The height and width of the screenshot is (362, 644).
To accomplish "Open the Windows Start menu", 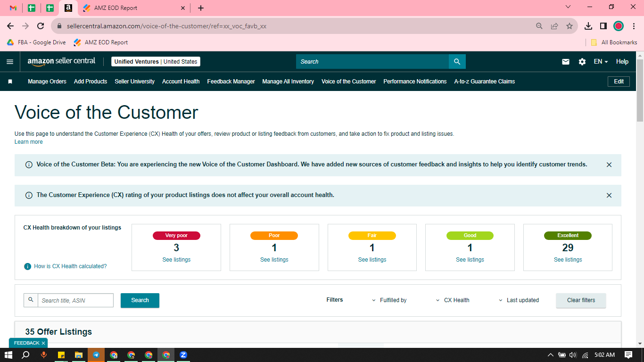I will click(x=8, y=355).
